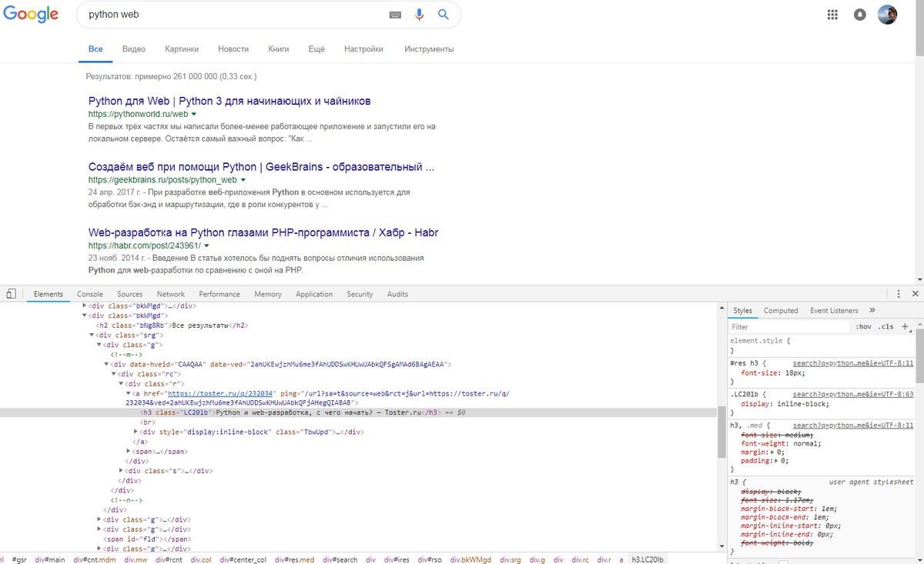Open the Application tab in DevTools
The height and width of the screenshot is (564, 924).
pos(314,294)
